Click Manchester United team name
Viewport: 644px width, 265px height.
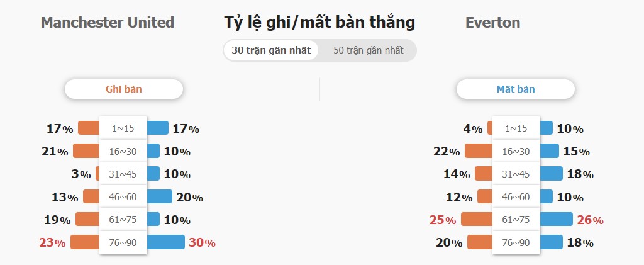108,22
